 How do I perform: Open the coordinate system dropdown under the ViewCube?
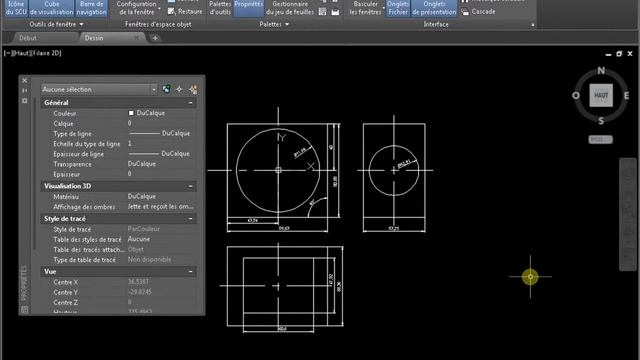(x=600, y=140)
